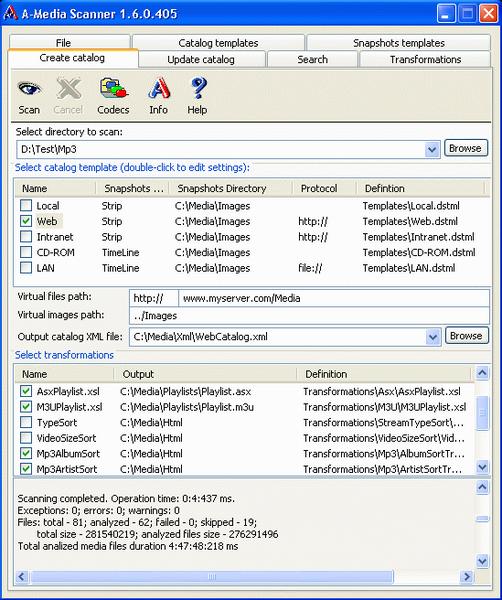Viewport: 502px width, 600px height.
Task: Browse for output catalog XML file
Action: point(467,336)
